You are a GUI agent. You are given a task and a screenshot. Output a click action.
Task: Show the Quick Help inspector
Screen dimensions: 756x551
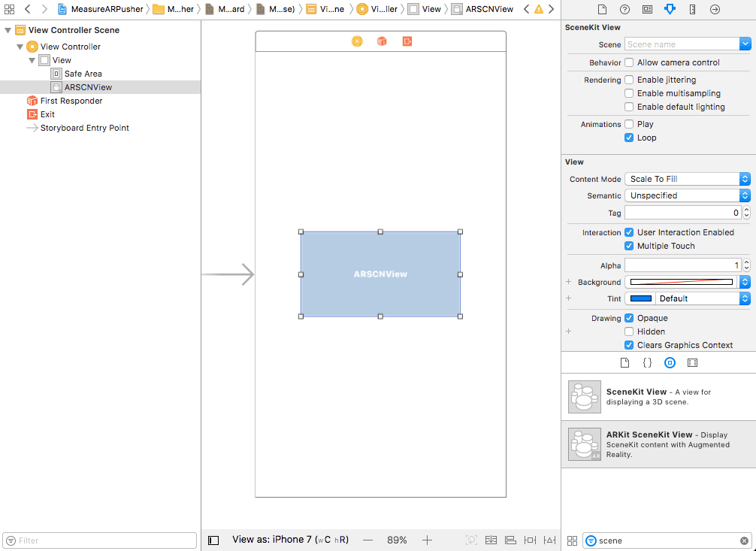[624, 9]
